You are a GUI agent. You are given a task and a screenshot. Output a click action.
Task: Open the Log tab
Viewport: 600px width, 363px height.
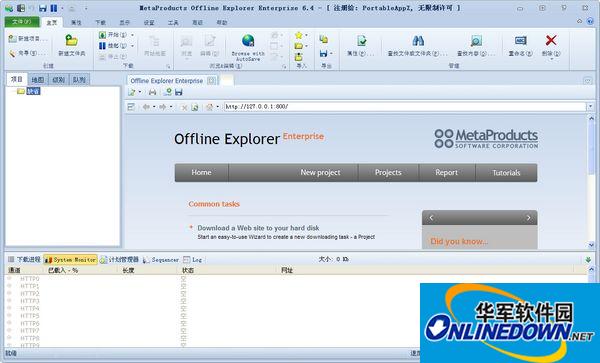pos(192,260)
